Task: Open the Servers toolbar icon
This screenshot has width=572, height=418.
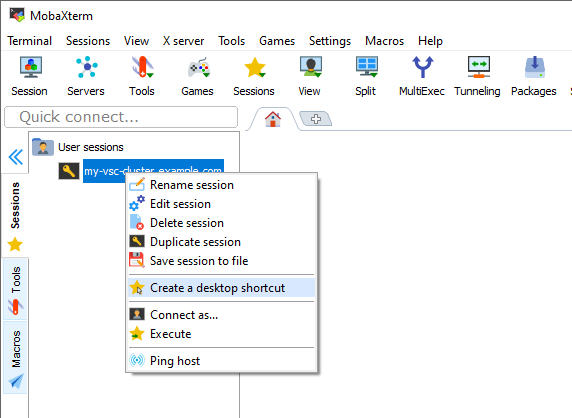Action: coord(86,67)
